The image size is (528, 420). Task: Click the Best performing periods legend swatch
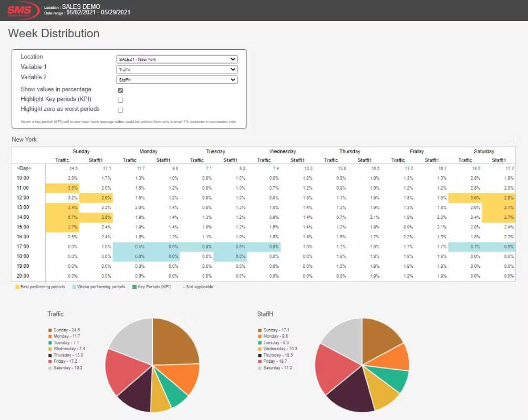pyautogui.click(x=17, y=287)
